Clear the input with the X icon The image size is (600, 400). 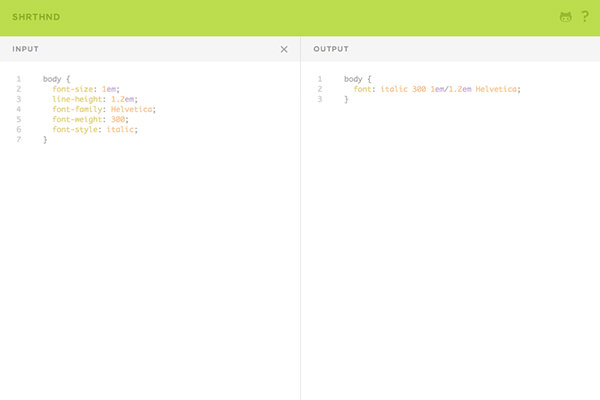[x=284, y=49]
